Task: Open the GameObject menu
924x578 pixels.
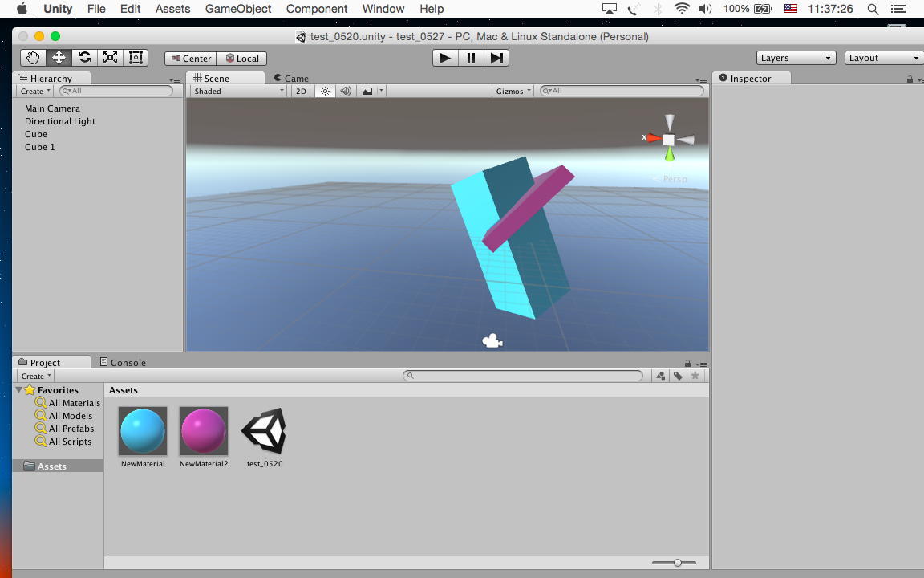Action: tap(238, 9)
